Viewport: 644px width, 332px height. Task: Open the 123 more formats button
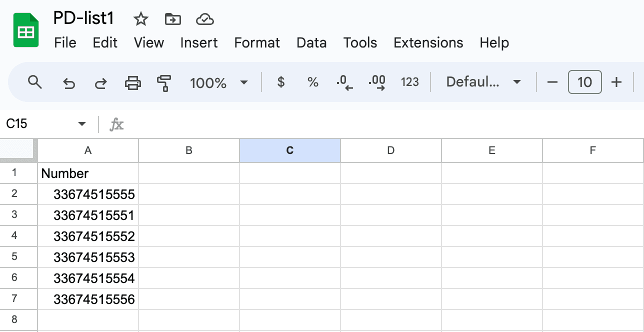click(409, 82)
